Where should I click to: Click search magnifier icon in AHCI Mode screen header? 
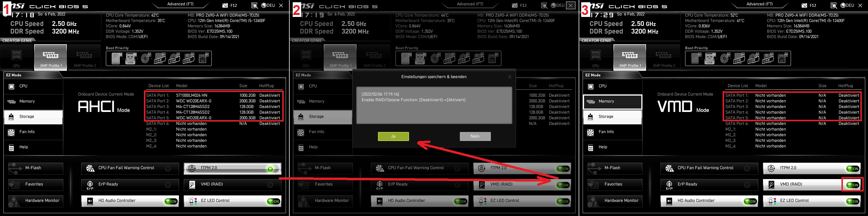click(254, 5)
